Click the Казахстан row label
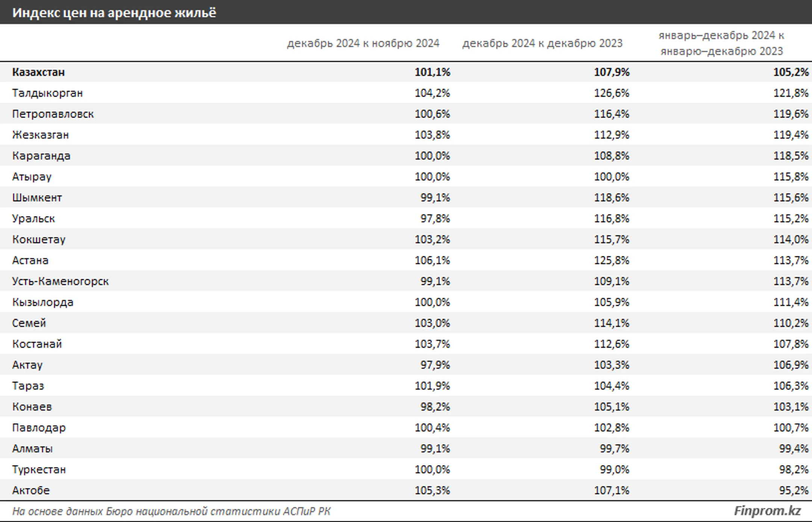The height and width of the screenshot is (522, 812). (x=38, y=72)
